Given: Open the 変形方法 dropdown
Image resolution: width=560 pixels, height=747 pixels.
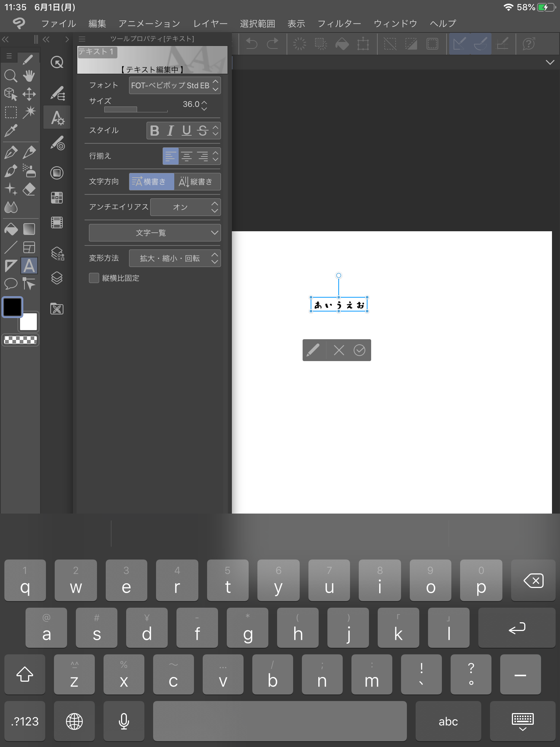Looking at the screenshot, I should click(x=175, y=258).
